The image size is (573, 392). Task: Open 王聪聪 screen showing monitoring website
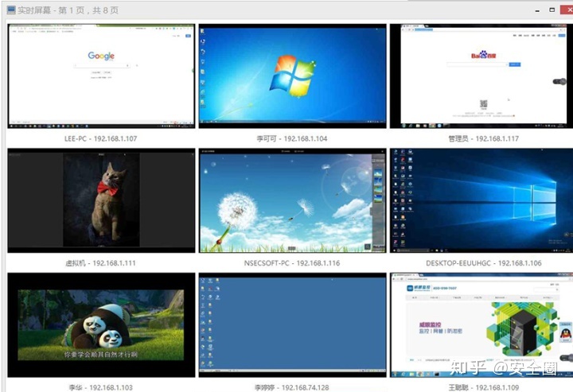(481, 325)
